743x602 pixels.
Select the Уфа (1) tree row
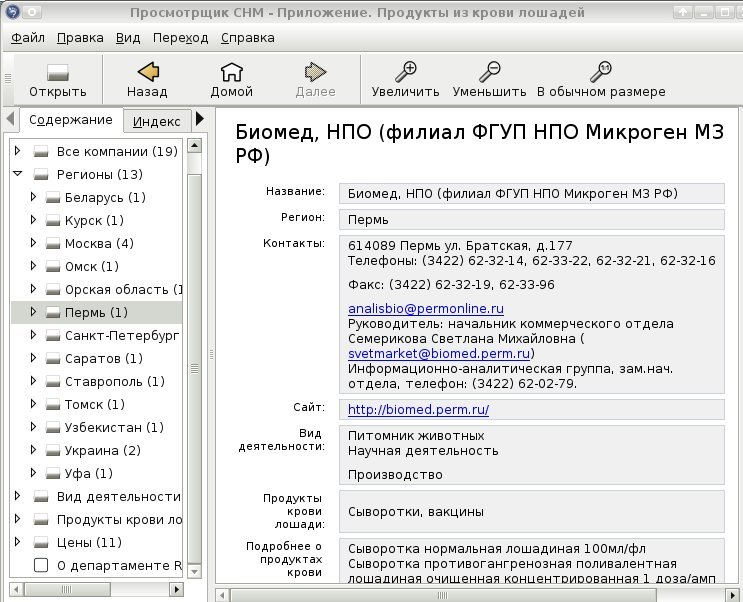(97, 474)
